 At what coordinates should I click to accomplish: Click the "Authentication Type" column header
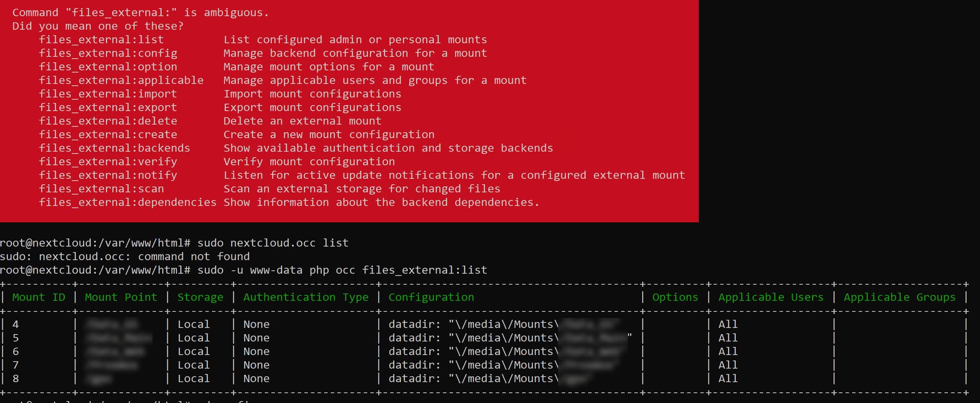coord(306,297)
